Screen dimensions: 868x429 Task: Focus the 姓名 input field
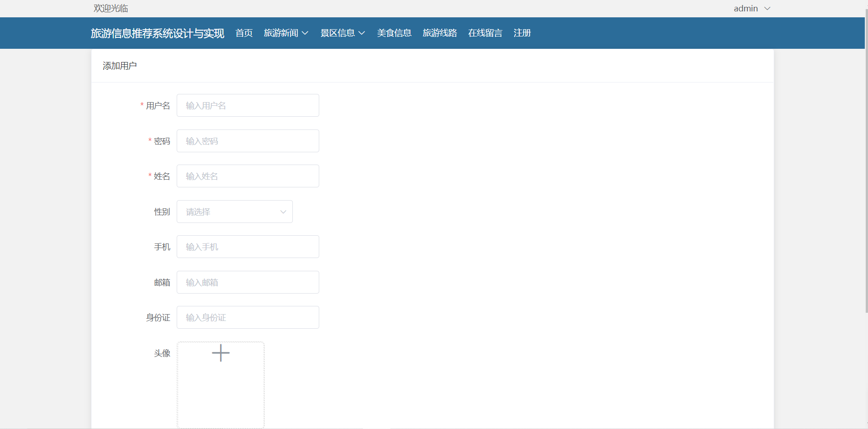click(x=248, y=176)
